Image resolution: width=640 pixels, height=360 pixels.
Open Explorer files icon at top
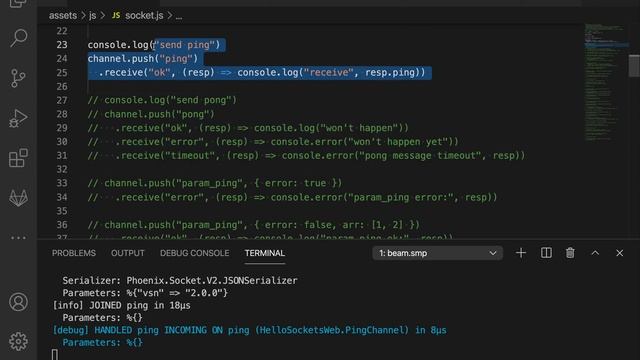pyautogui.click(x=18, y=4)
